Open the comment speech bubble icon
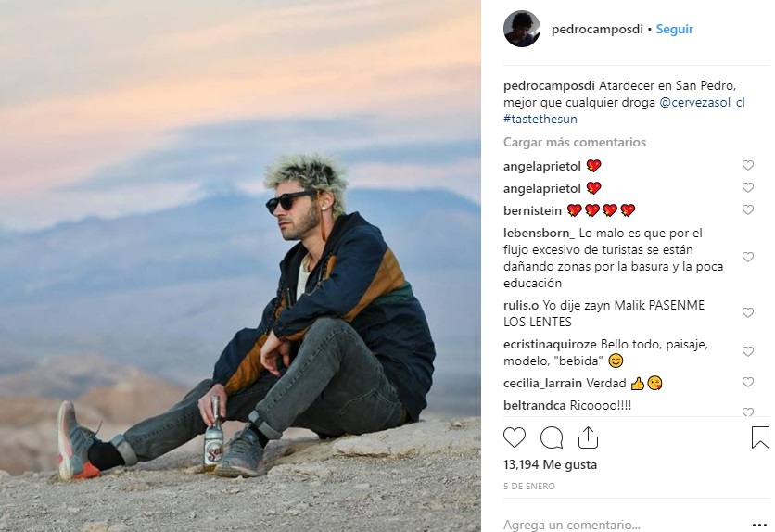This screenshot has width=775, height=532. click(551, 437)
